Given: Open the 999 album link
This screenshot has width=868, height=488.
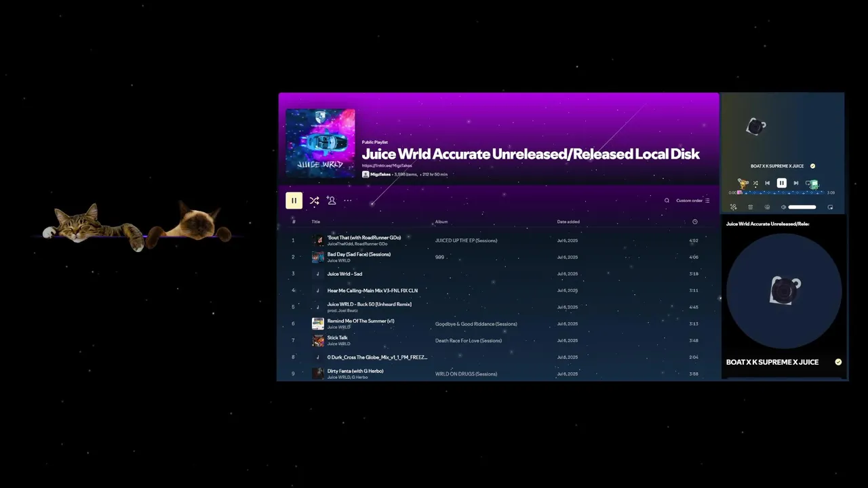Looking at the screenshot, I should click(439, 257).
